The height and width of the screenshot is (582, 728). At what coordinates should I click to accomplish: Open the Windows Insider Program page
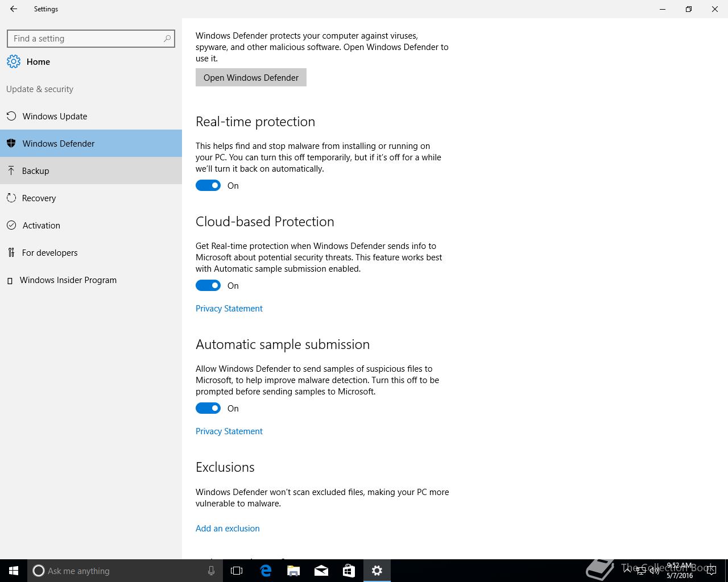[x=91, y=280]
